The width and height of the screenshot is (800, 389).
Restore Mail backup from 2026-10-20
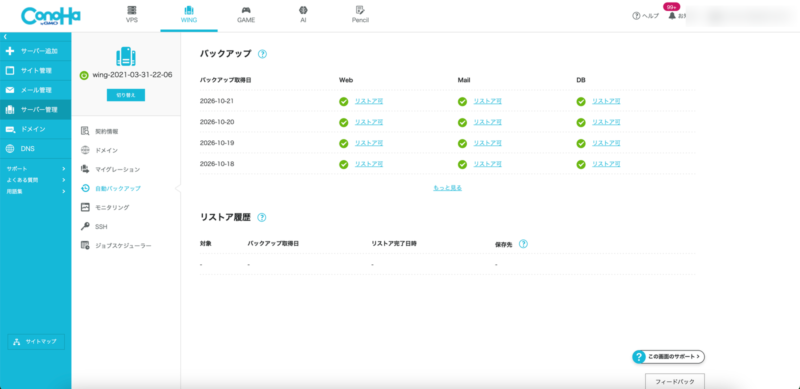click(x=487, y=122)
